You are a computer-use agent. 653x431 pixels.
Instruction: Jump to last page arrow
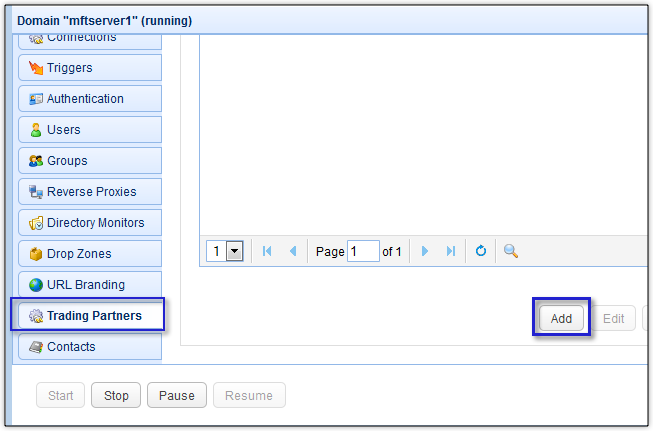tap(451, 251)
